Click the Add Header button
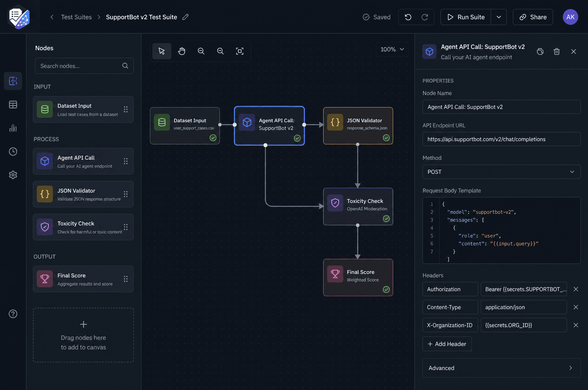588x390 pixels. tap(447, 344)
